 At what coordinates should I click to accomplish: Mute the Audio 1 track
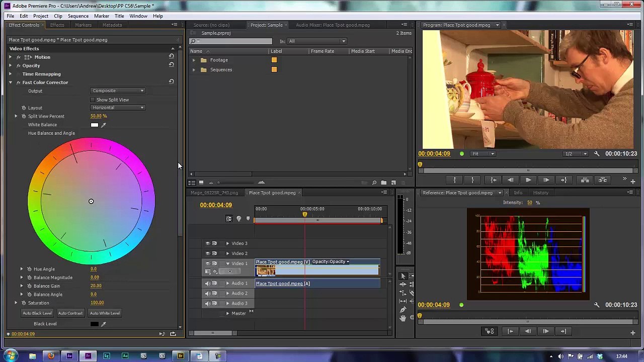point(208,284)
